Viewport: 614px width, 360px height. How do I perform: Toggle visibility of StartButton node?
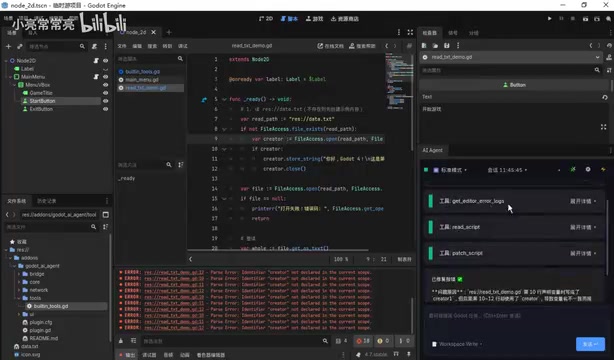pos(105,101)
